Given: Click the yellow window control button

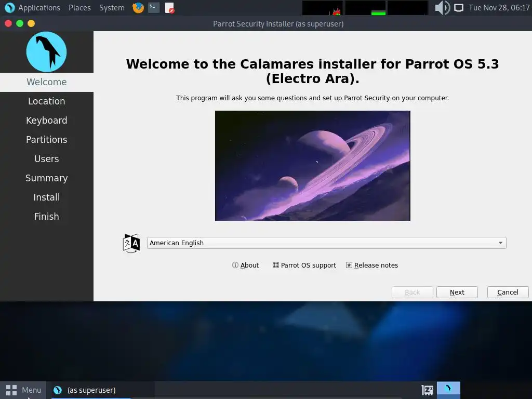Looking at the screenshot, I should point(31,23).
